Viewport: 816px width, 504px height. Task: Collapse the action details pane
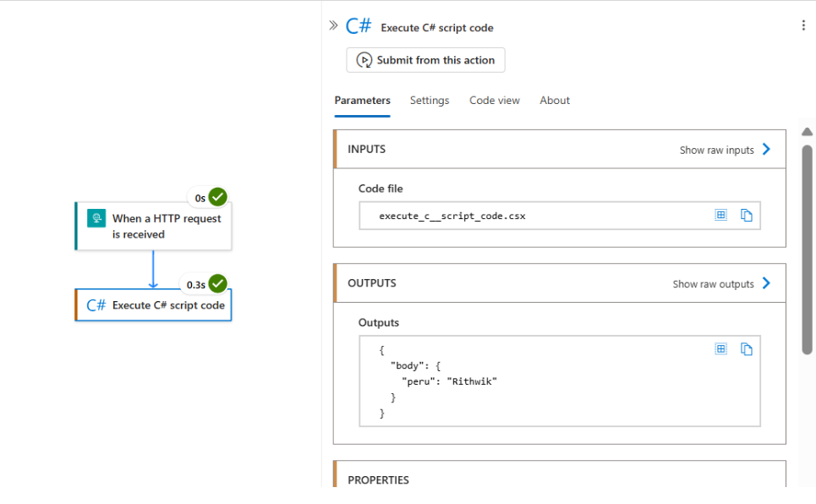(x=333, y=25)
